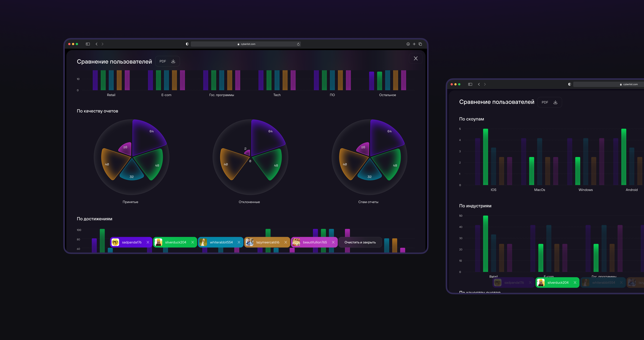Remove whiterabbit554 from comparison
644x340 pixels.
pos(239,242)
